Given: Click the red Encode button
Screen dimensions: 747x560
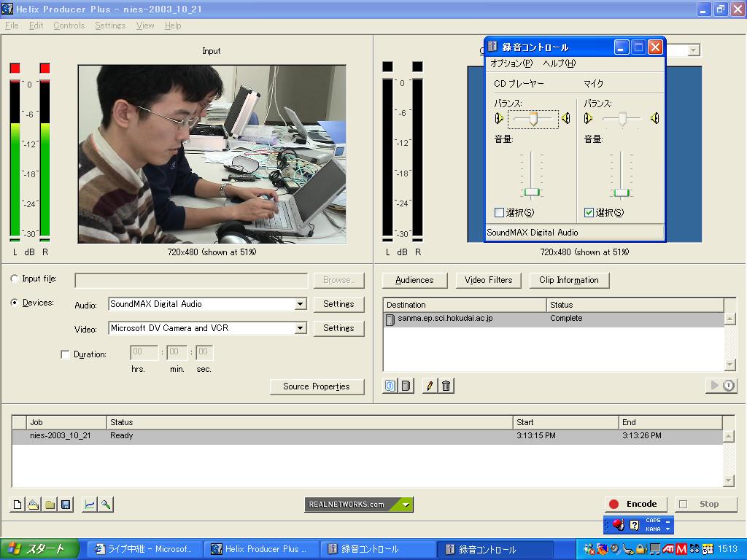Looking at the screenshot, I should tap(634, 504).
